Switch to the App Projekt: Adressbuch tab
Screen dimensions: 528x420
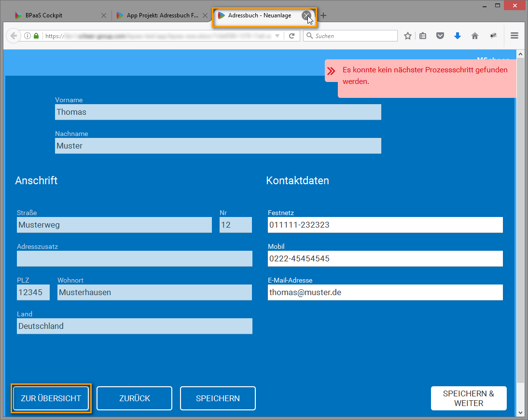coord(159,15)
